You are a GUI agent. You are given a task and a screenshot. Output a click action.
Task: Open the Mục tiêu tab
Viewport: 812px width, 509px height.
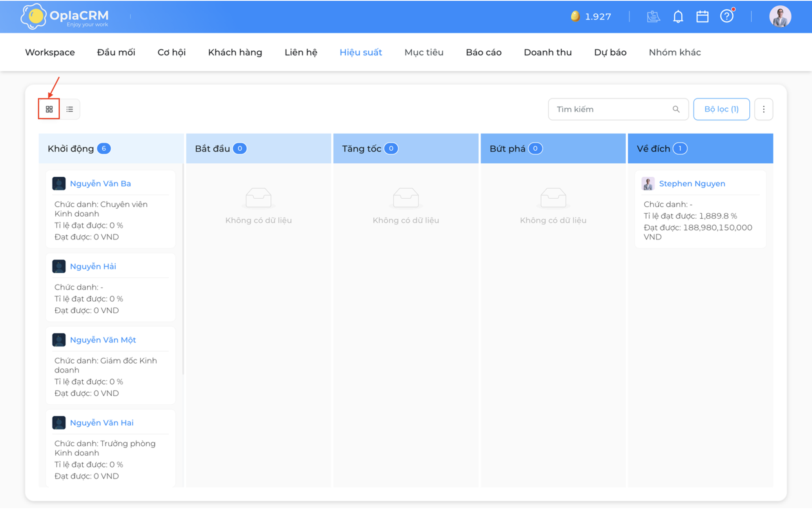[424, 52]
